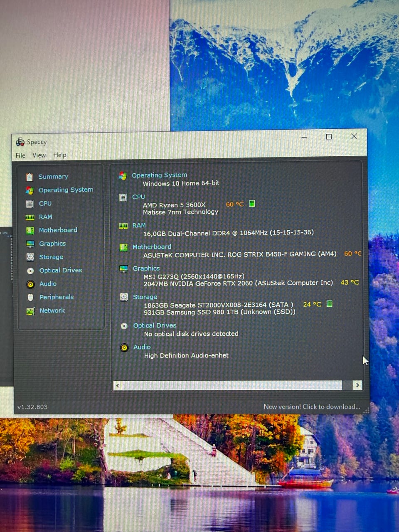This screenshot has width=399, height=532.
Task: Click the horizontal scrollbar left arrow
Action: point(118,386)
